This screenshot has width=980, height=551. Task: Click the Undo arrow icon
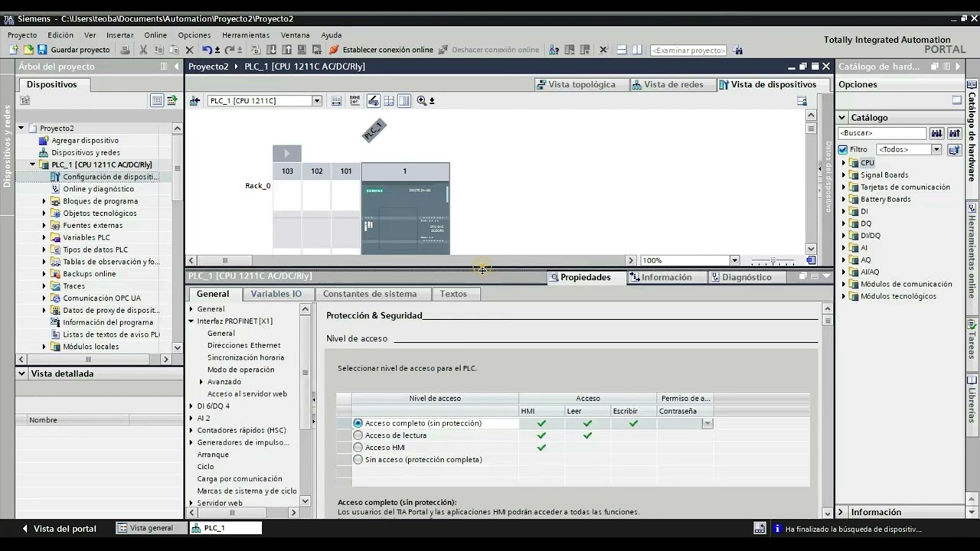tap(207, 50)
